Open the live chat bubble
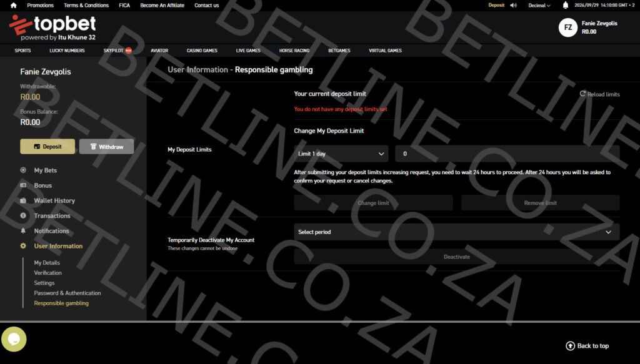The width and height of the screenshot is (640, 364). [x=14, y=339]
